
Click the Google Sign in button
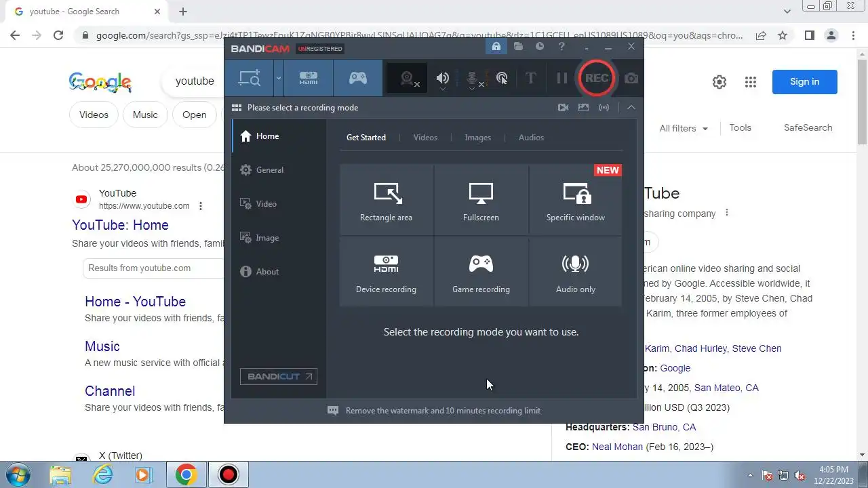coord(805,82)
